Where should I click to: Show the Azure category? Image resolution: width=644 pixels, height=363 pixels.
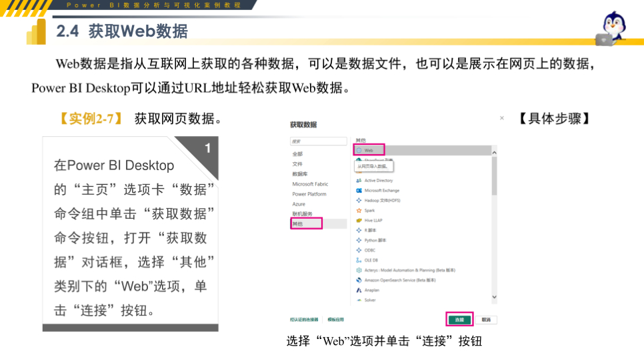pyautogui.click(x=299, y=204)
